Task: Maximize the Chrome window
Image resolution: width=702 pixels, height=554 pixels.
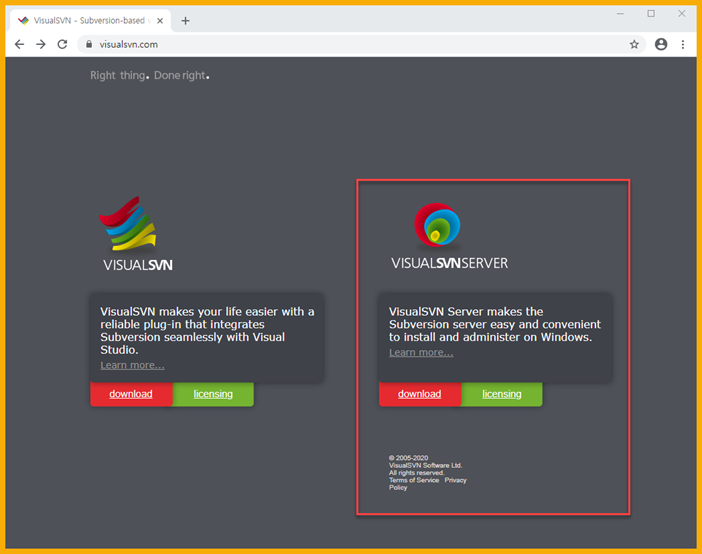Action: click(x=651, y=14)
